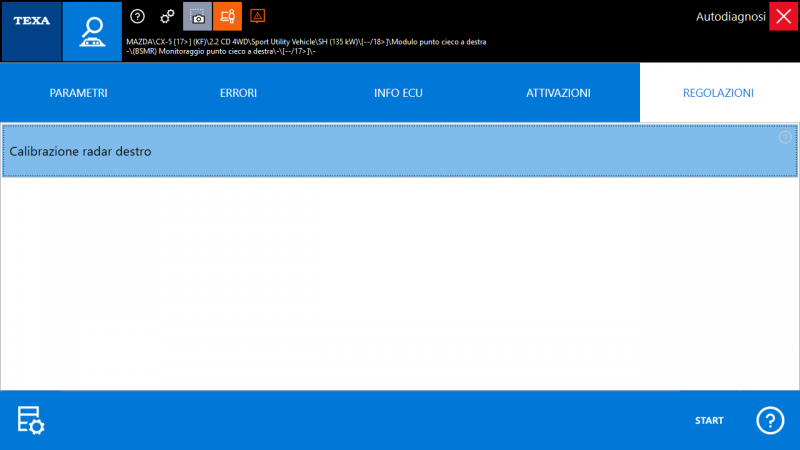Click the bottom-right help question mark
The height and width of the screenshot is (450, 800).
click(x=769, y=421)
